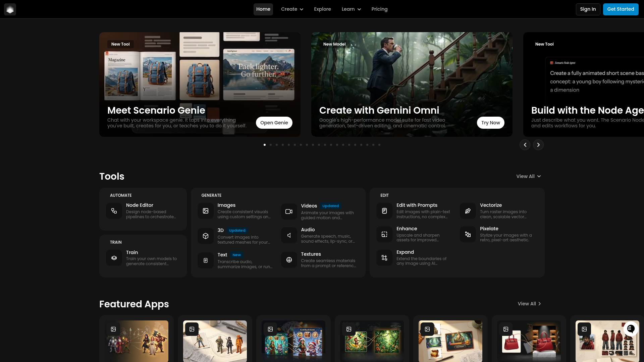Click the Audio tool title
This screenshot has height=362, width=644.
[308, 230]
